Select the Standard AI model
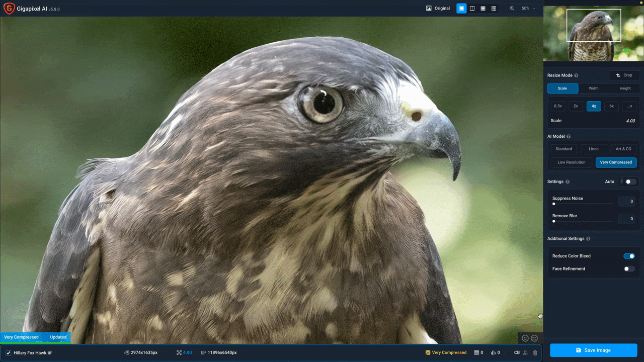 coord(563,149)
